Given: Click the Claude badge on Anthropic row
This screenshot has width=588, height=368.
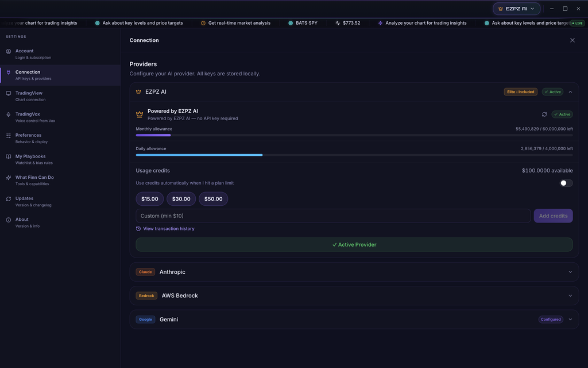Looking at the screenshot, I should pos(145,272).
